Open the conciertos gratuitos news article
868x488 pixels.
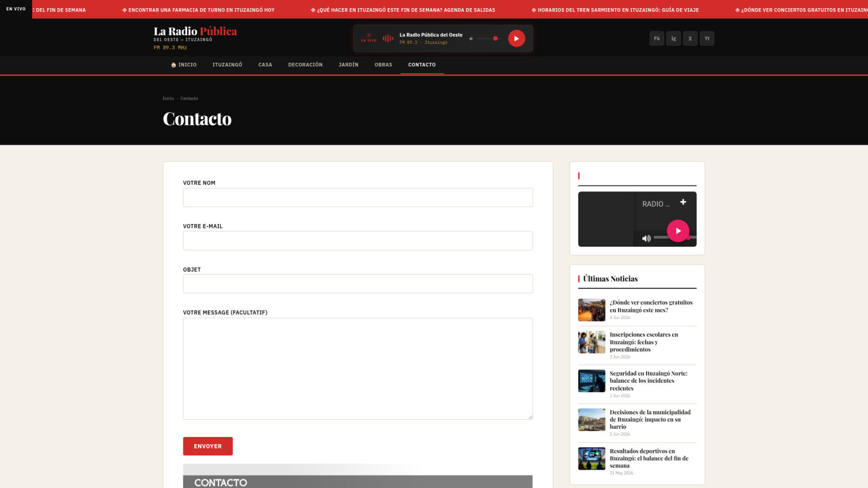[x=651, y=306]
